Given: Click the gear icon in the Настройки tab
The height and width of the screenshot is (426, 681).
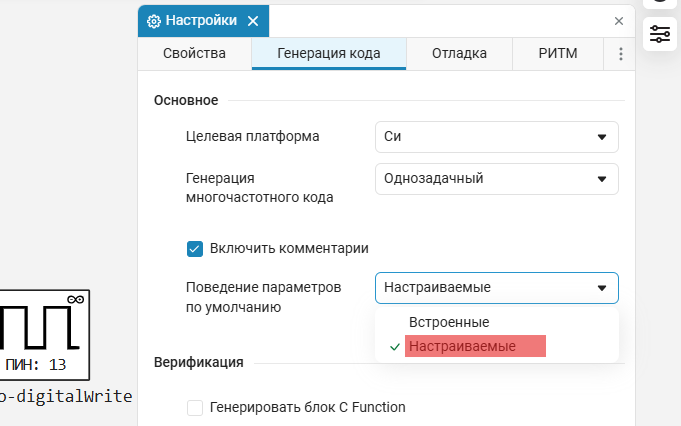Looking at the screenshot, I should pos(153,21).
